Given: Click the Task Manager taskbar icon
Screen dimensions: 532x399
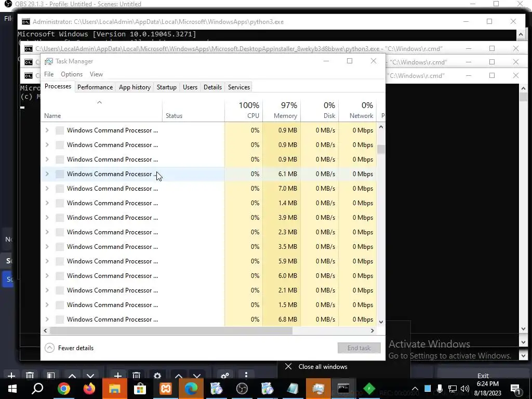Looking at the screenshot, I should coord(318,389).
